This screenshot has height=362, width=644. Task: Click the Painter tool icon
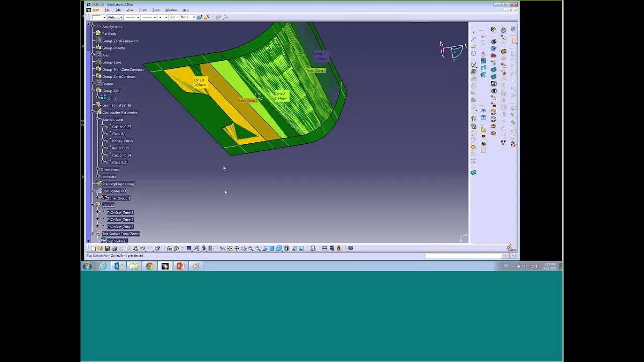199,17
